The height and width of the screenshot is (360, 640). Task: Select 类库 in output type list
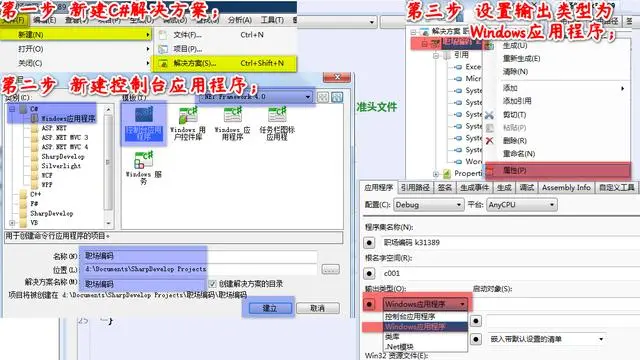425,337
